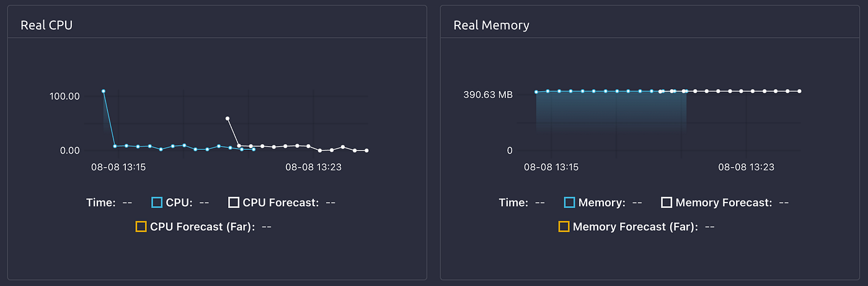Select the last Memory forecast data point
This screenshot has height=286, width=868.
click(x=799, y=91)
